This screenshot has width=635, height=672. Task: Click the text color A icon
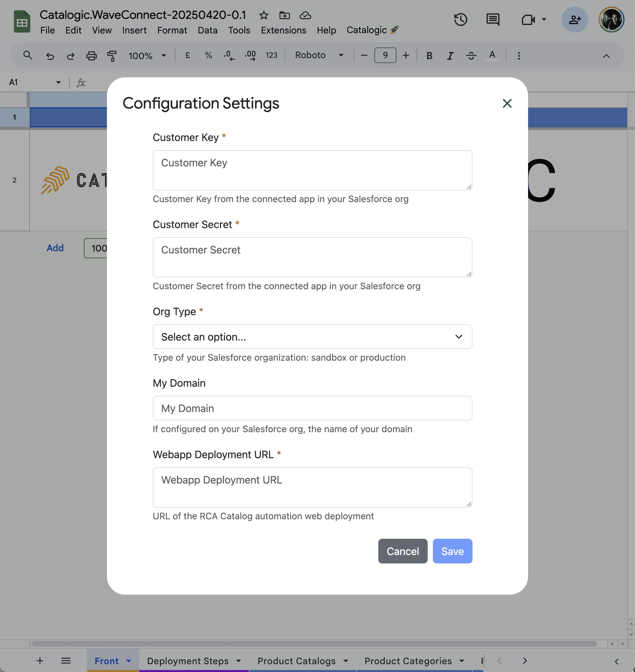click(492, 56)
